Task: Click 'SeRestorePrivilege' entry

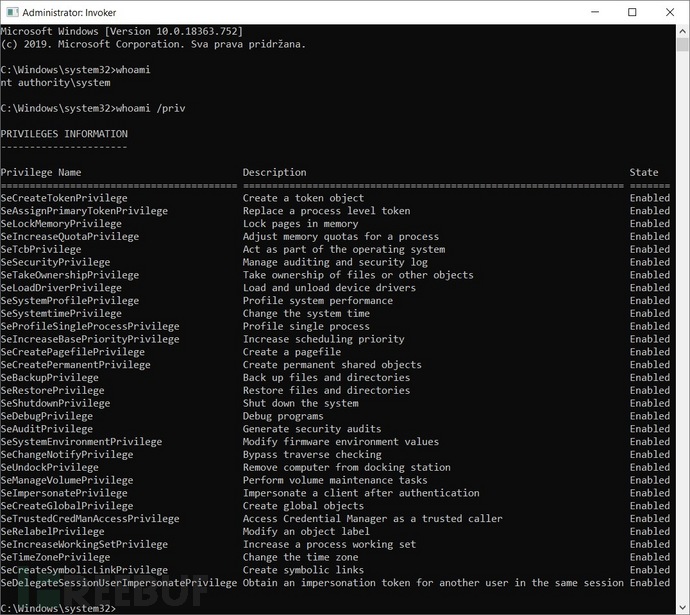Action: (52, 390)
